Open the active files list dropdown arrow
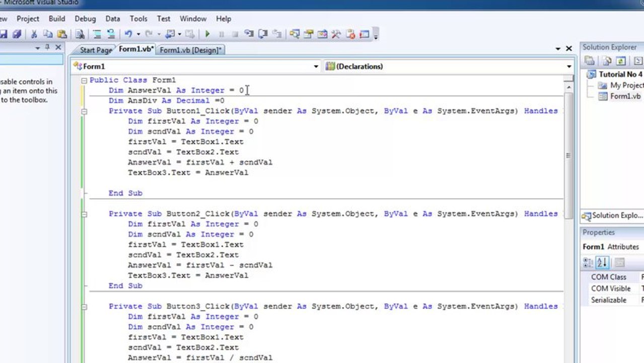The image size is (644, 363). point(558,49)
